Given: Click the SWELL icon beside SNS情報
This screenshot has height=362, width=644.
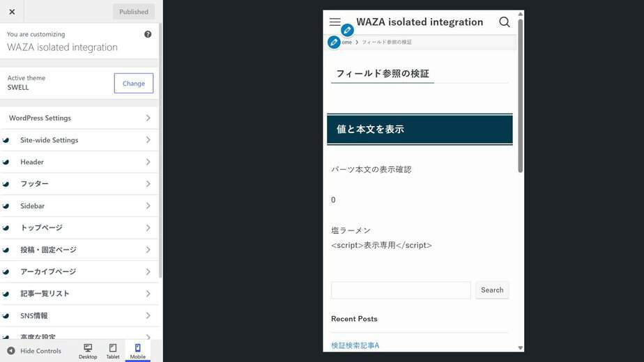Looking at the screenshot, I should click(6, 315).
